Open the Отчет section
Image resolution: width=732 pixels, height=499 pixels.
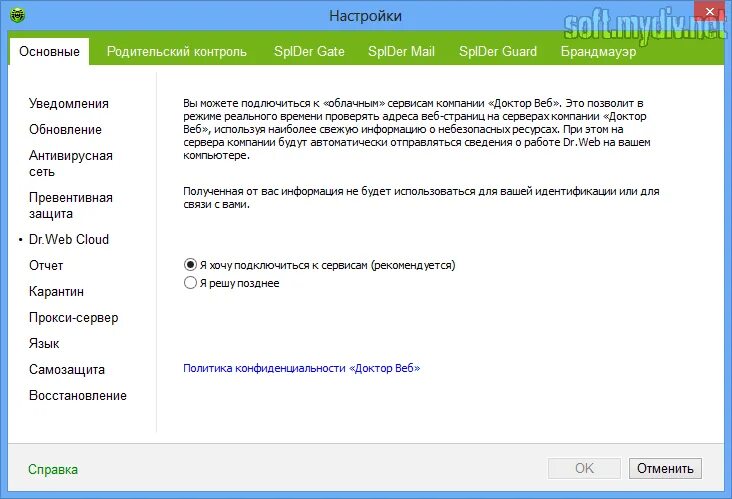(46, 266)
